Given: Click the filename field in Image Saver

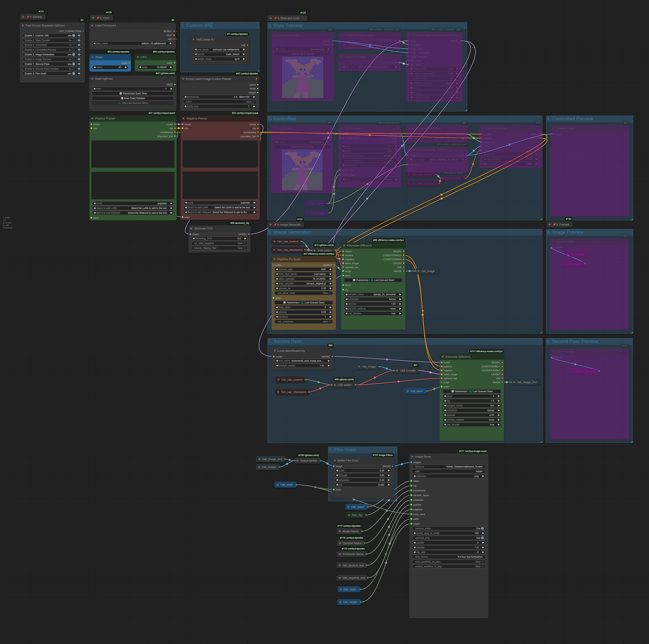Looking at the screenshot, I should (x=448, y=466).
